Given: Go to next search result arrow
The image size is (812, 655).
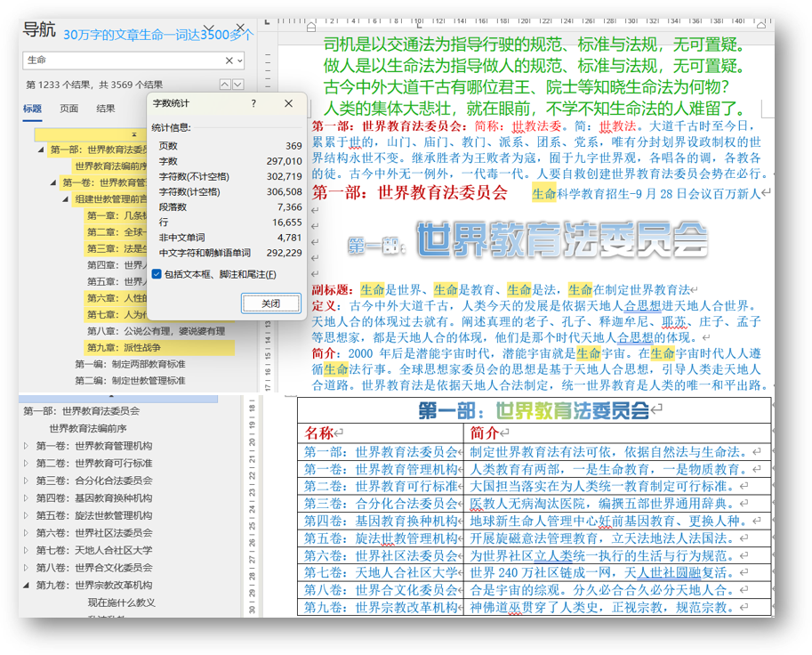Looking at the screenshot, I should tap(237, 85).
